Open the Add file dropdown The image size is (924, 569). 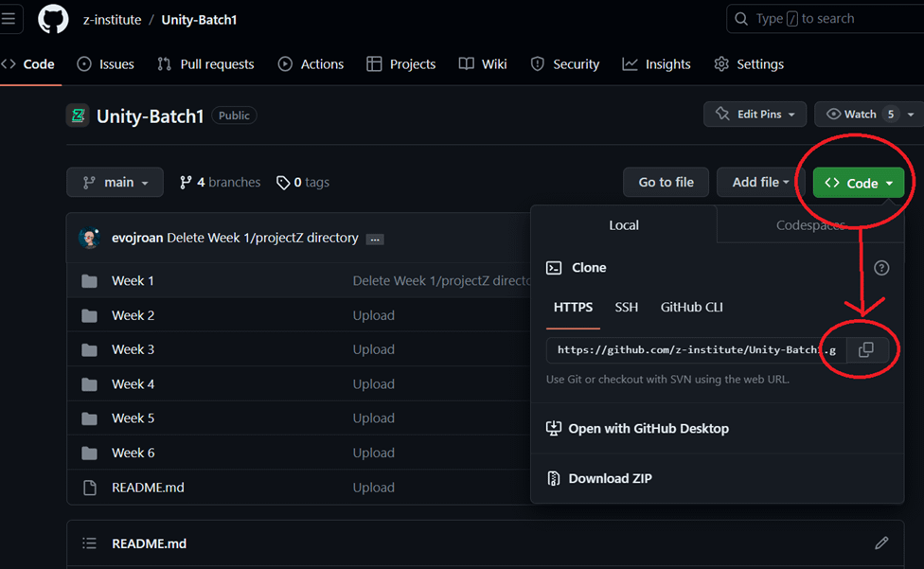760,183
